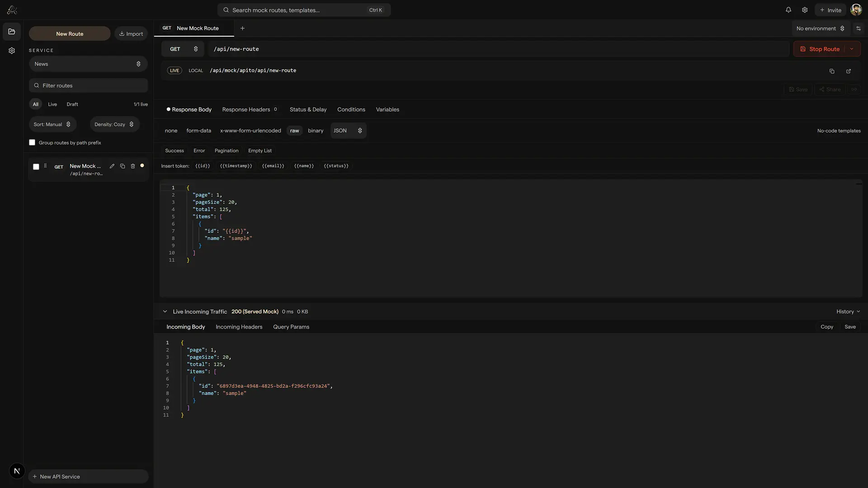Open the Conditions tab
The image size is (868, 488).
(x=351, y=109)
